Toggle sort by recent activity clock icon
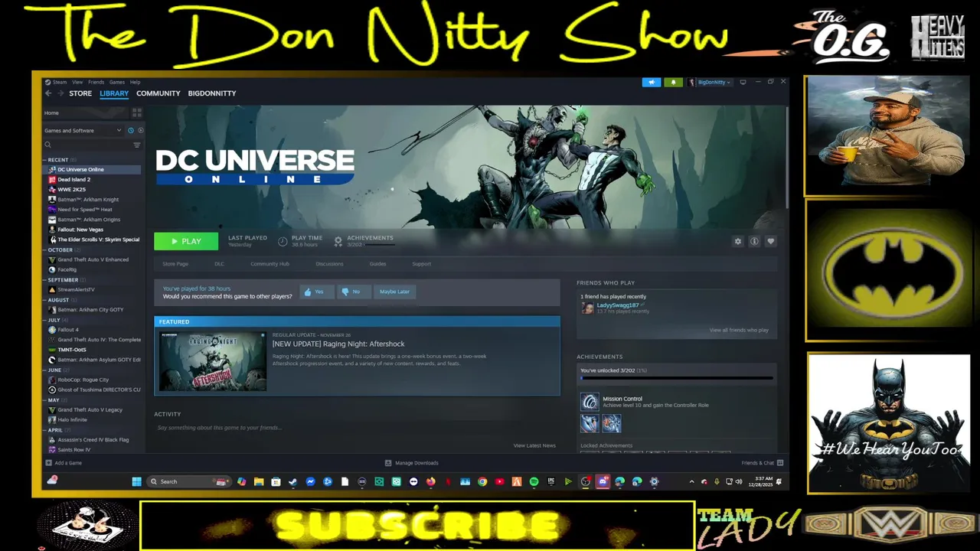The height and width of the screenshot is (551, 980). click(x=131, y=130)
